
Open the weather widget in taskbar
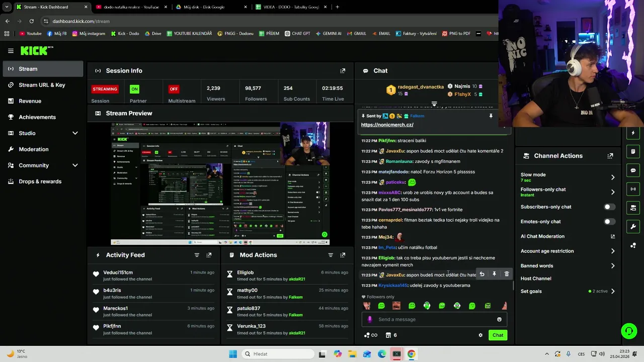click(x=18, y=354)
